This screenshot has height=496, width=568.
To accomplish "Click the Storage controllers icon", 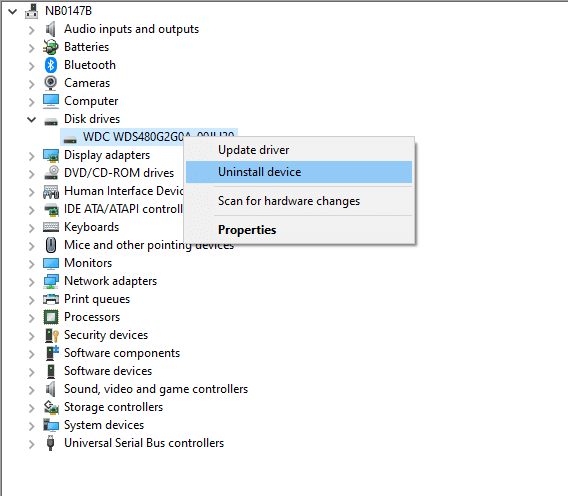I will coord(51,407).
